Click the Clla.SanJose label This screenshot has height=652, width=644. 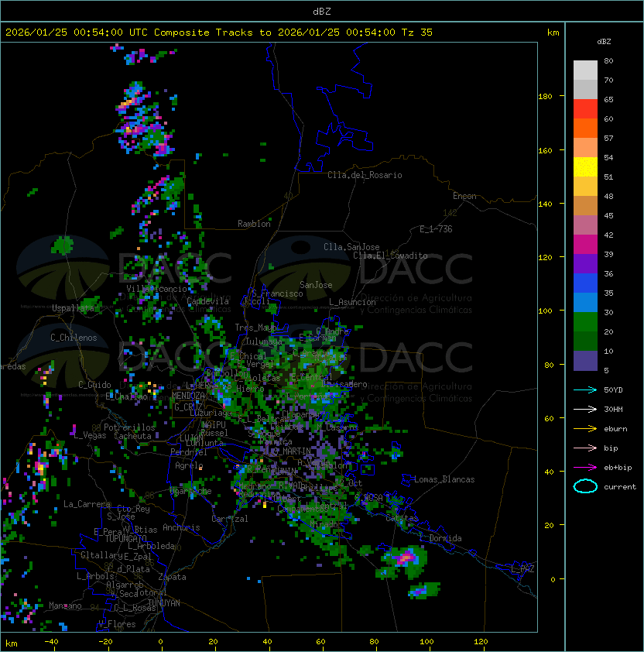click(351, 247)
